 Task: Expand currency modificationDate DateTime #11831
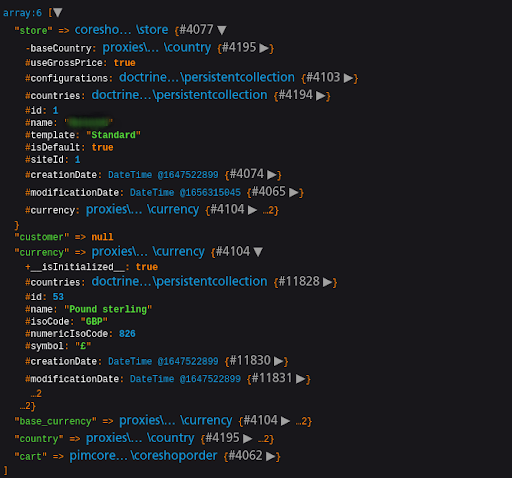click(300, 379)
